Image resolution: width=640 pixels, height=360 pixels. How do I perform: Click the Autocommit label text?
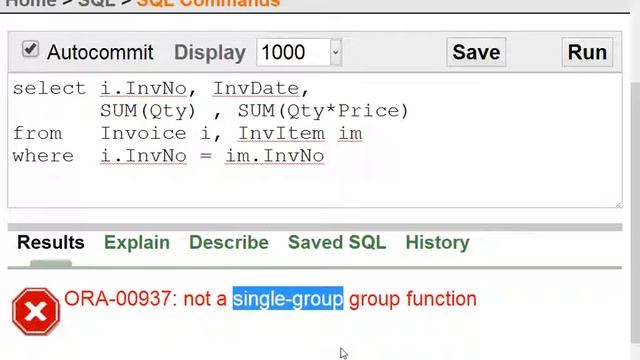100,52
